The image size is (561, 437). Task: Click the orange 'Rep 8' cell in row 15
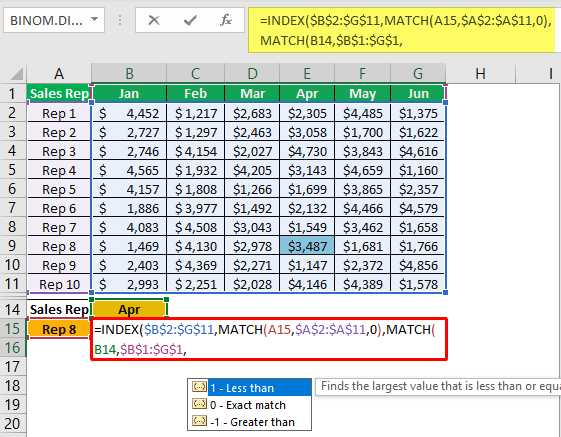pyautogui.click(x=59, y=329)
